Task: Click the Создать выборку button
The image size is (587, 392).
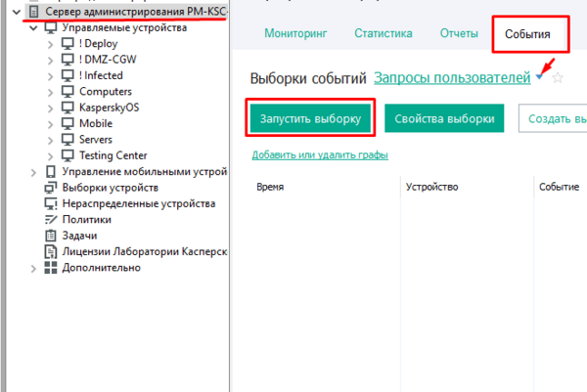Action: [x=553, y=118]
